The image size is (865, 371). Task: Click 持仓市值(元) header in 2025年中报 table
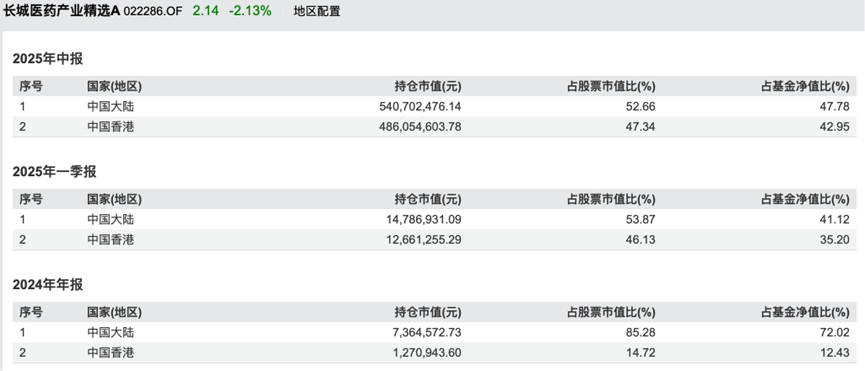pyautogui.click(x=428, y=86)
